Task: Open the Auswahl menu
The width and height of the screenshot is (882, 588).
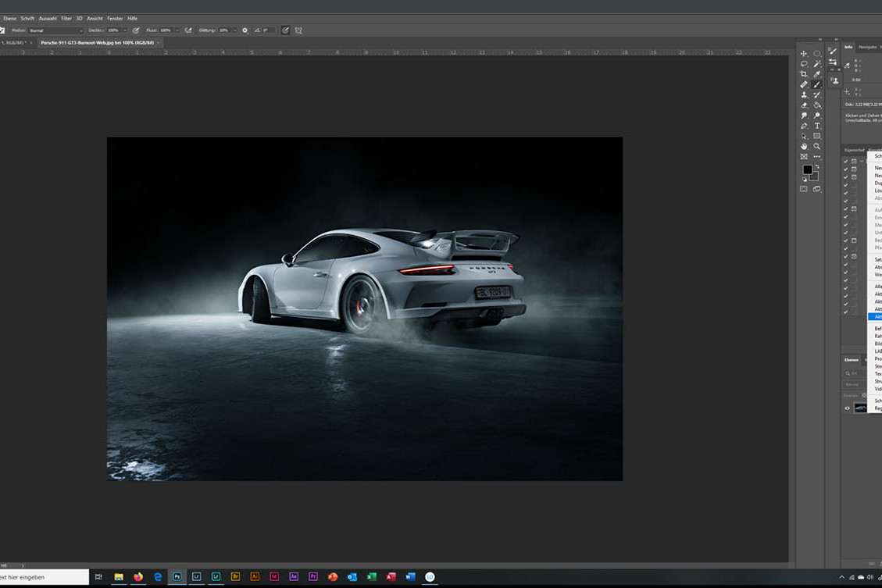Action: (48, 19)
